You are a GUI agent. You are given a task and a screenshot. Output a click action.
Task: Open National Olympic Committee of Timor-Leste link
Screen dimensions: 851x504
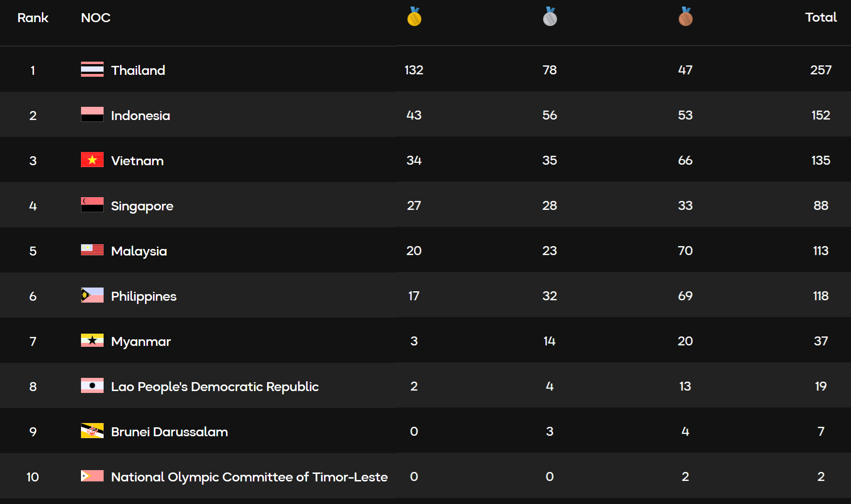point(249,477)
